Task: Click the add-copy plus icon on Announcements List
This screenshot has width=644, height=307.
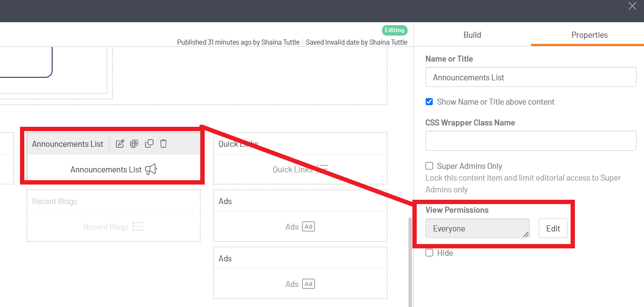Action: tap(134, 144)
